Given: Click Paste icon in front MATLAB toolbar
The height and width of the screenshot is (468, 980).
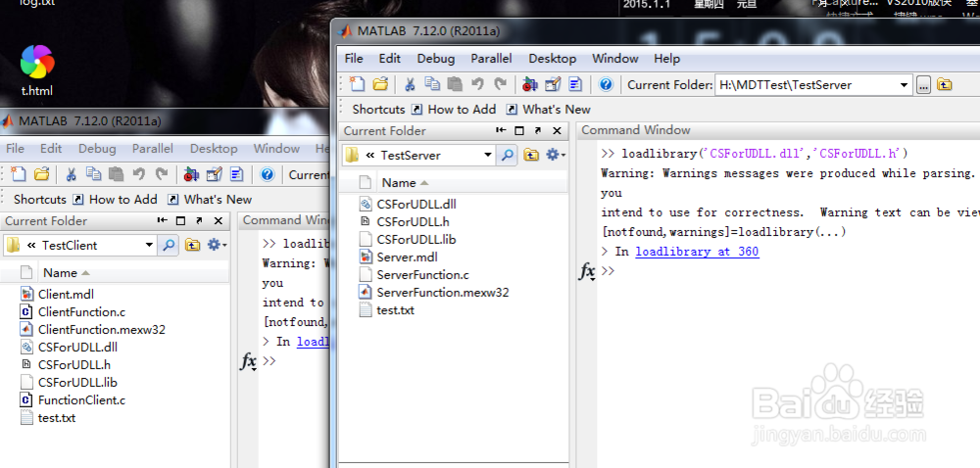Looking at the screenshot, I should (455, 84).
